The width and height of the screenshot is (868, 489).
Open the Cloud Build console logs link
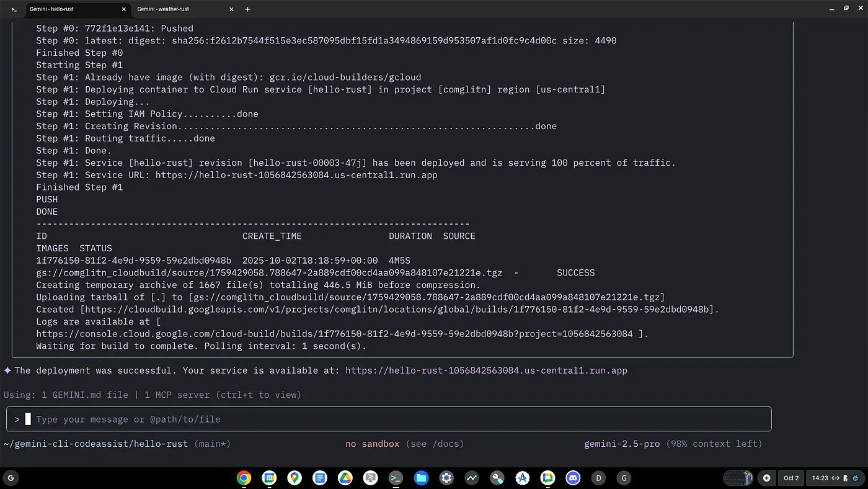(334, 334)
